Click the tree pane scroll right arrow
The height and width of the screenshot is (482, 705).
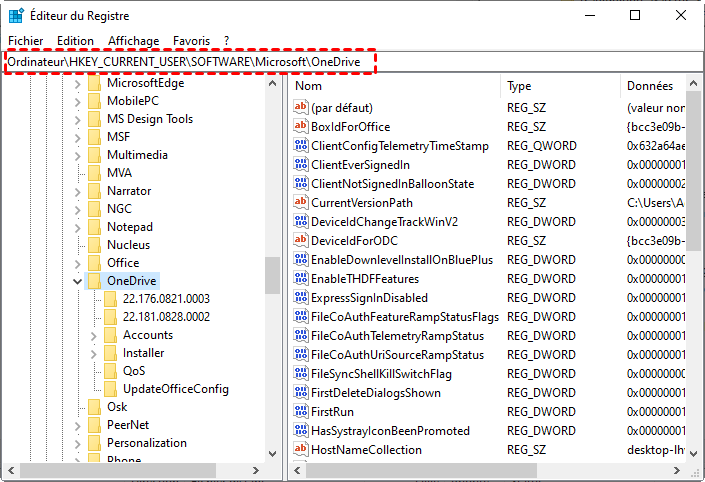(256, 470)
